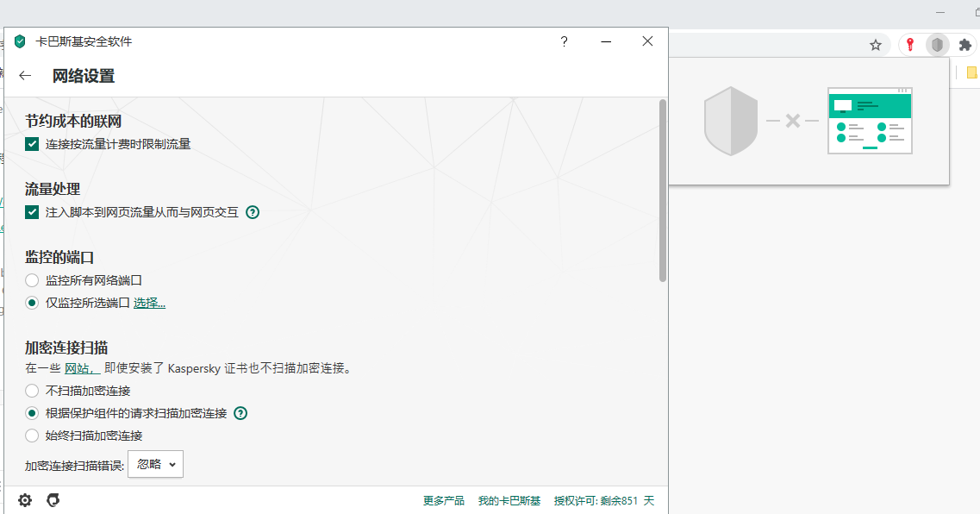
Task: Open the 加密连接扫描错误 dropdown showing 忽略
Action: [x=156, y=464]
